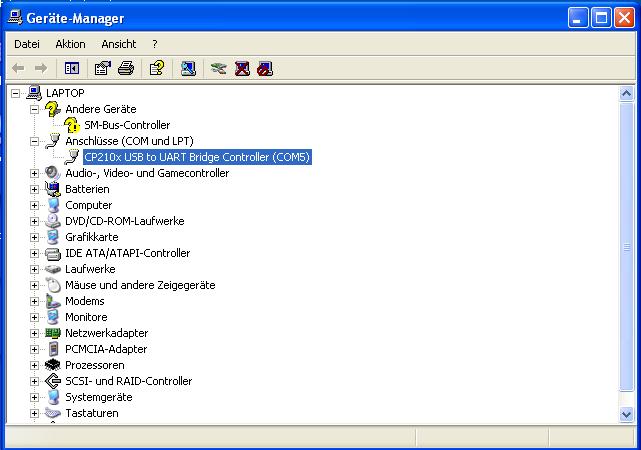Click the Anschlüsse port plug icon

click(53, 141)
